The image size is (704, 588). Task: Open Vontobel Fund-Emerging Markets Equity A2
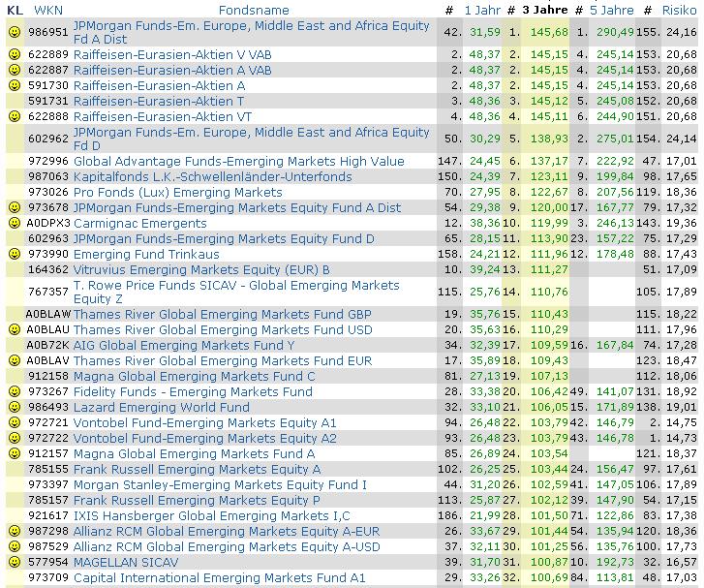[x=205, y=438]
